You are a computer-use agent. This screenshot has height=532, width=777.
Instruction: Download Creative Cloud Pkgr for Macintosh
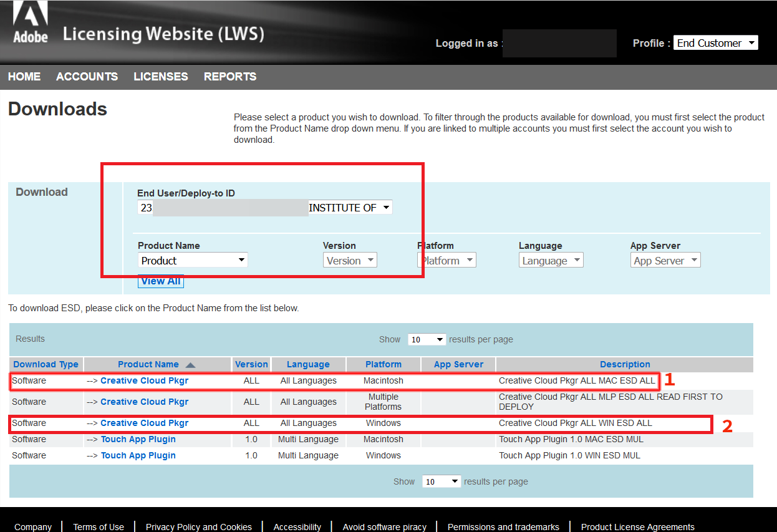[144, 380]
